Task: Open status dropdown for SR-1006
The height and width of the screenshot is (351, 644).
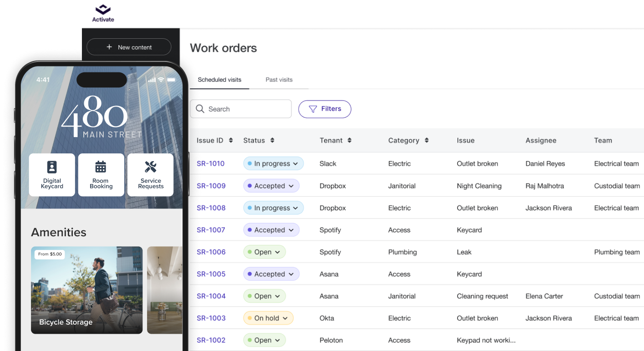Action: (x=264, y=252)
